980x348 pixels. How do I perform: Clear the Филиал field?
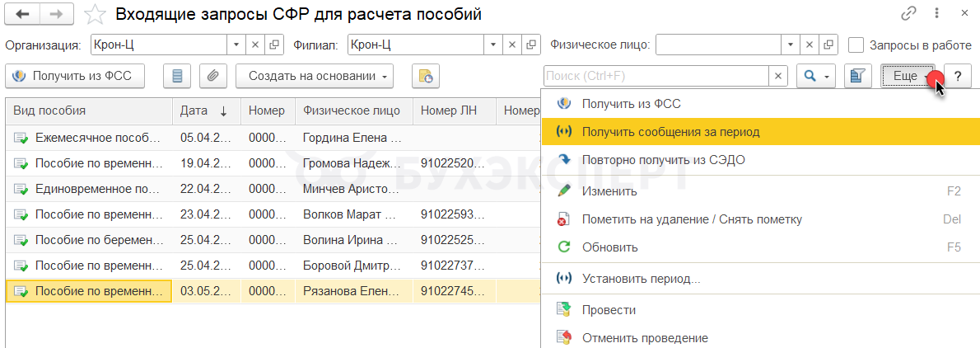click(512, 45)
